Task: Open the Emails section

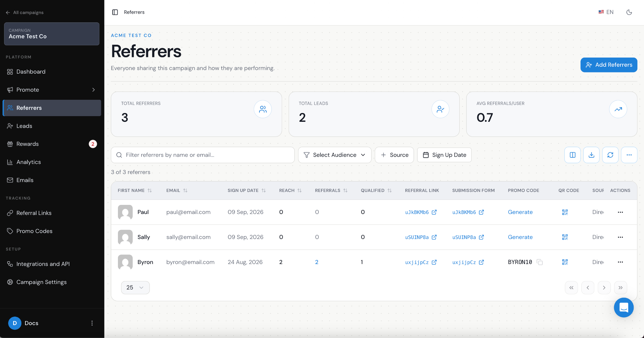Action: pos(52,180)
